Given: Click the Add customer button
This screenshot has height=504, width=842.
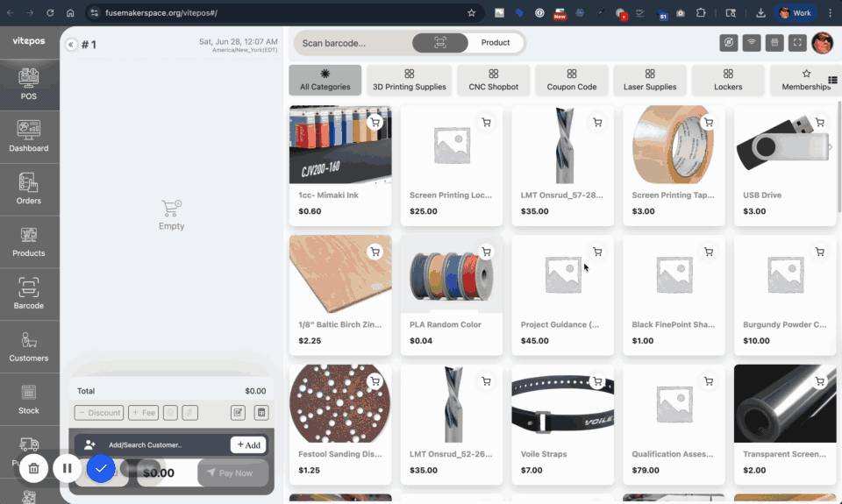Looking at the screenshot, I should click(248, 445).
